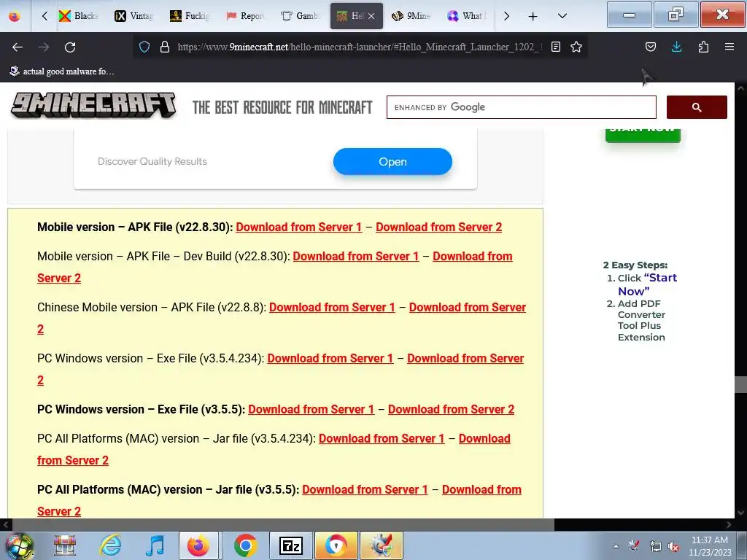Open the music note app on taskbar
The width and height of the screenshot is (747, 560).
tap(155, 545)
